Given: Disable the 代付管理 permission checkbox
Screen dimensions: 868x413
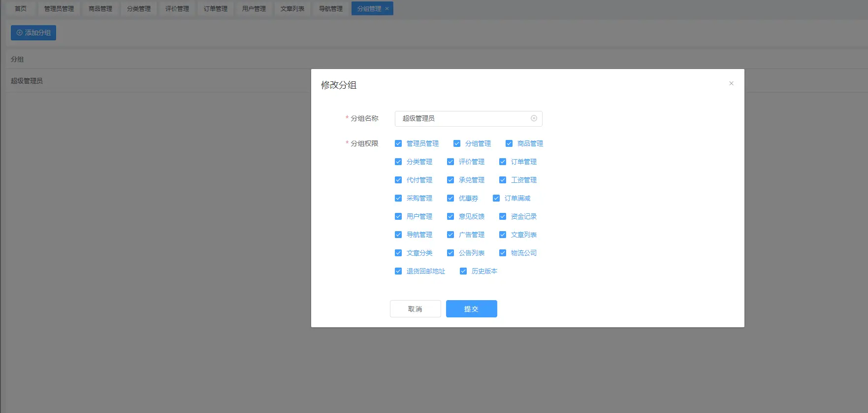Looking at the screenshot, I should tap(398, 180).
